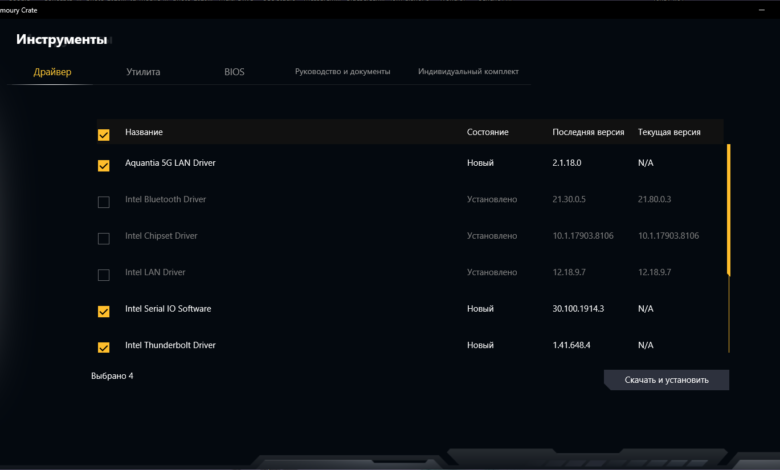Check the Intel Chipset Driver checkbox
The image size is (780, 470).
point(103,238)
